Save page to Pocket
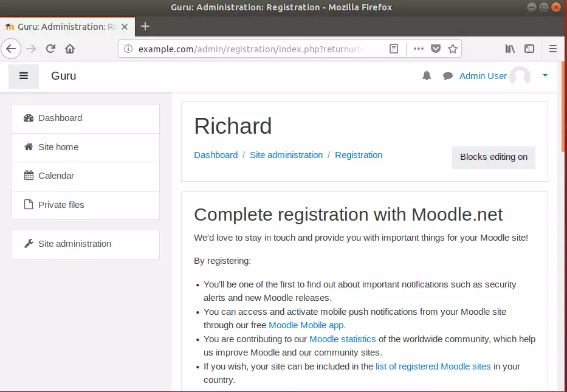This screenshot has width=567, height=392. tap(436, 49)
